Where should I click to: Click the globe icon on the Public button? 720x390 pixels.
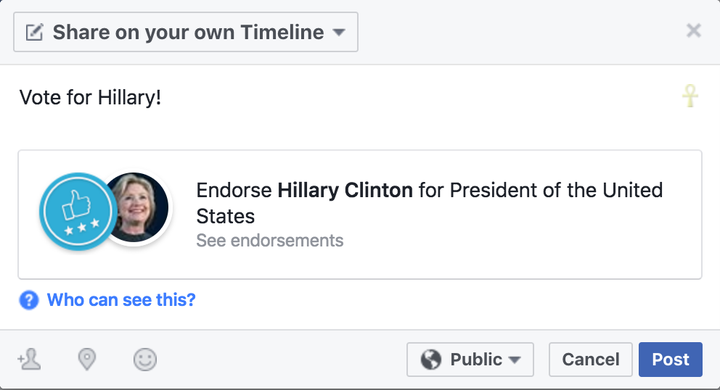[x=431, y=359]
